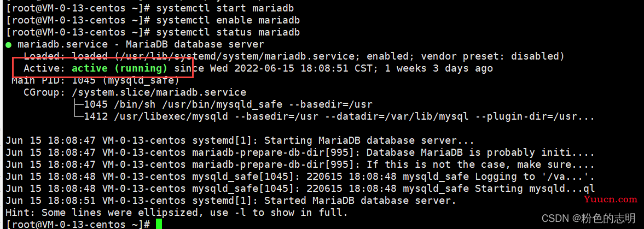This screenshot has width=644, height=229.
Task: Click the 'Hint: Some lines were ellipsized' message
Action: (177, 213)
